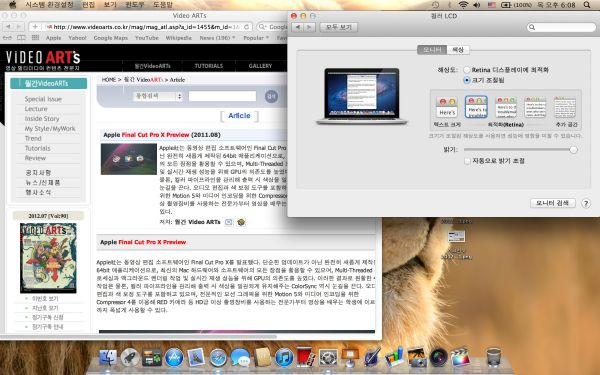The width and height of the screenshot is (600, 375).
Task: Enable 자동으로 밝기 조절 checkbox
Action: tap(467, 161)
